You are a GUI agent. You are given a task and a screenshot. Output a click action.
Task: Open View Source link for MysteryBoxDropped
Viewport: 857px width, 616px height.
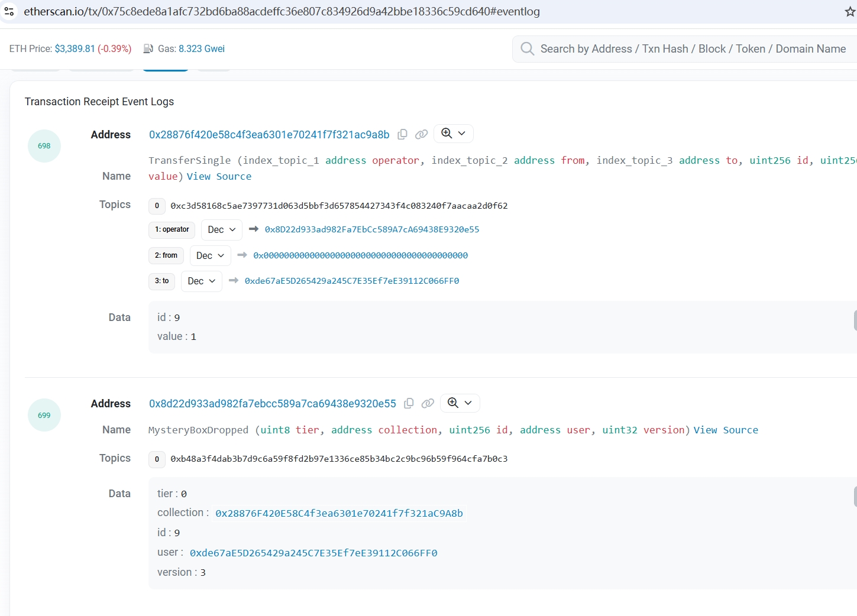click(x=726, y=430)
